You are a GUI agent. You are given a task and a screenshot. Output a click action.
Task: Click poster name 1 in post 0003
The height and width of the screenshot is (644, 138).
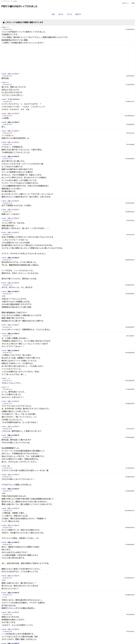tap(8, 83)
